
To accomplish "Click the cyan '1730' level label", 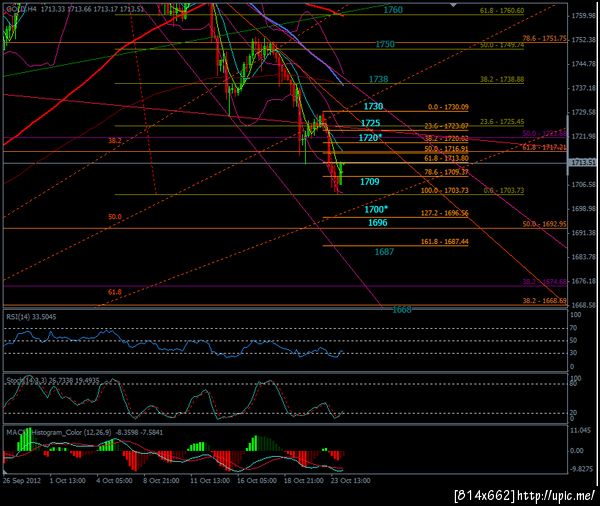I will point(373,106).
